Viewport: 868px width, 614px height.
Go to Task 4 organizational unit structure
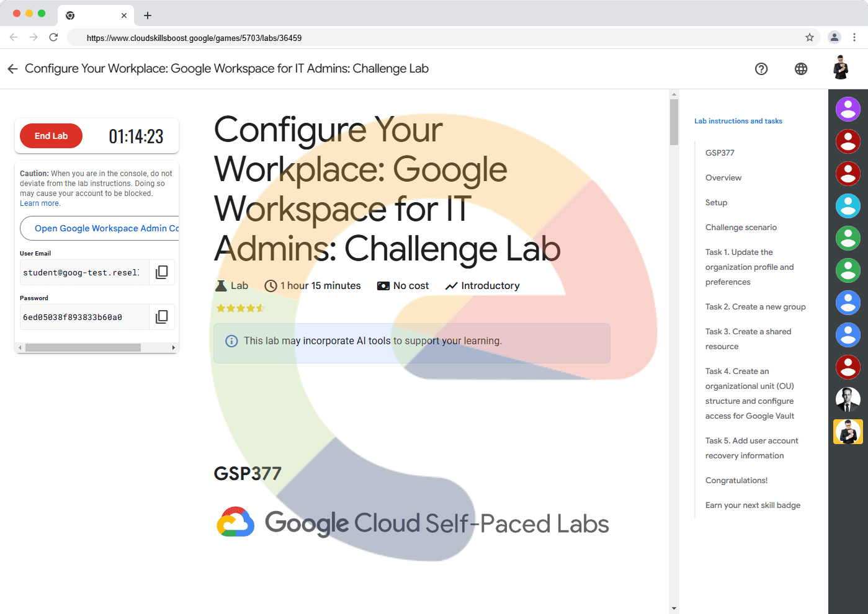click(x=749, y=393)
